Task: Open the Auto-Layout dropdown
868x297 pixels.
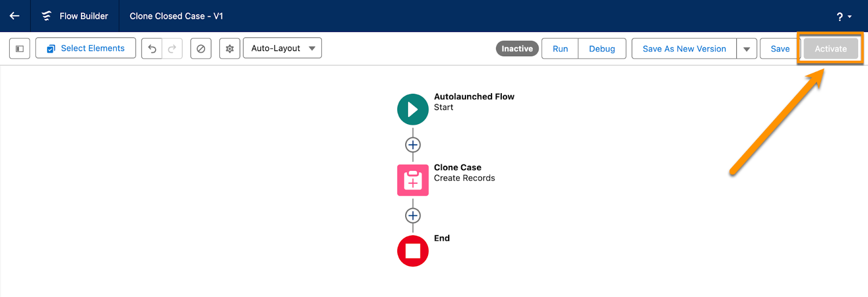Action: (282, 48)
